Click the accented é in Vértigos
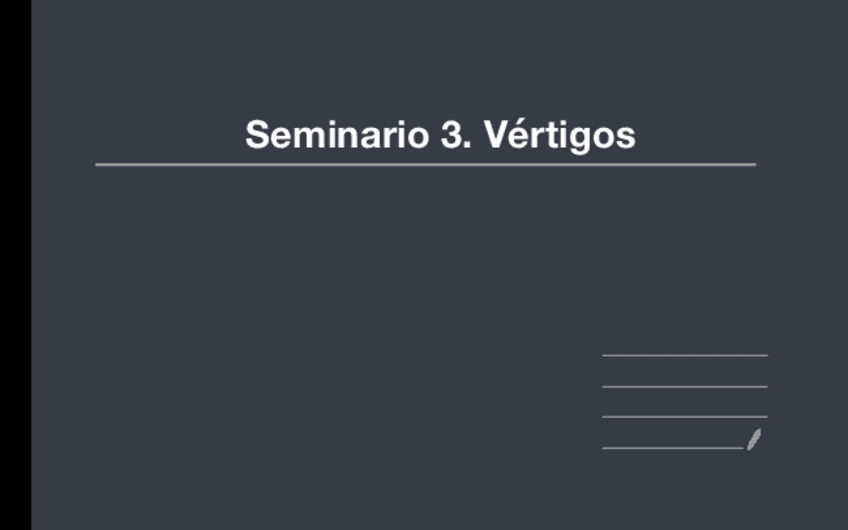848x530 pixels. click(515, 135)
